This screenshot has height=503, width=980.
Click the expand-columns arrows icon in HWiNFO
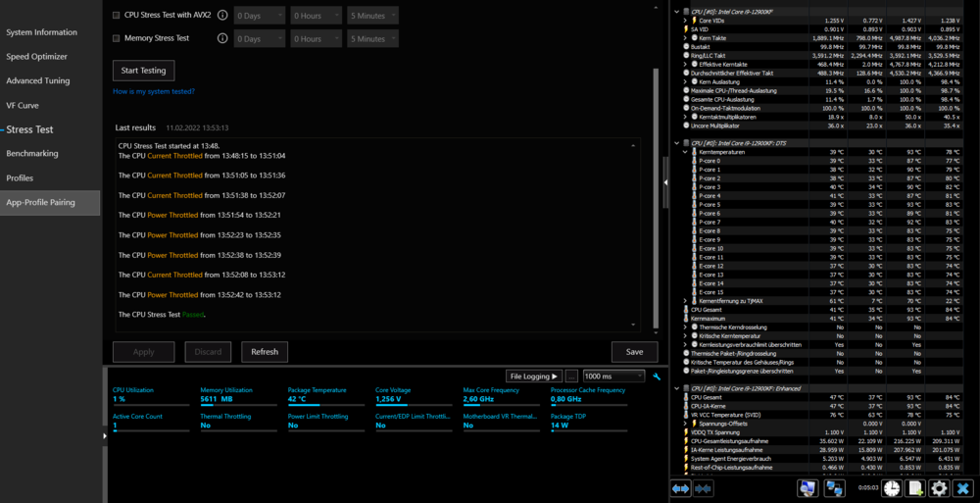pos(680,488)
